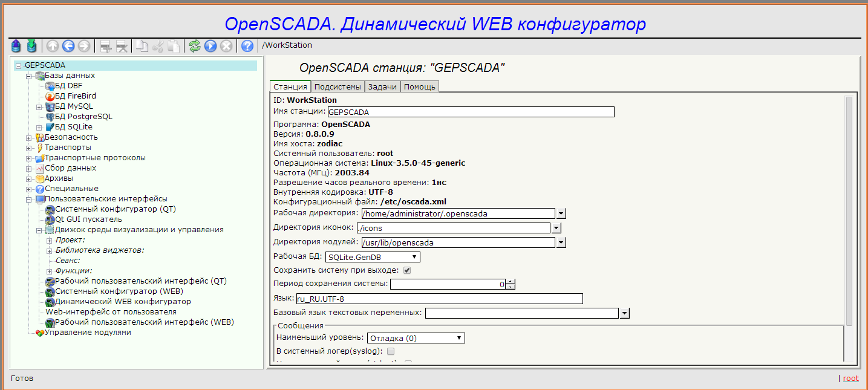Click the Имя станции input field
Viewport: 868px width, 390px height.
pos(471,112)
